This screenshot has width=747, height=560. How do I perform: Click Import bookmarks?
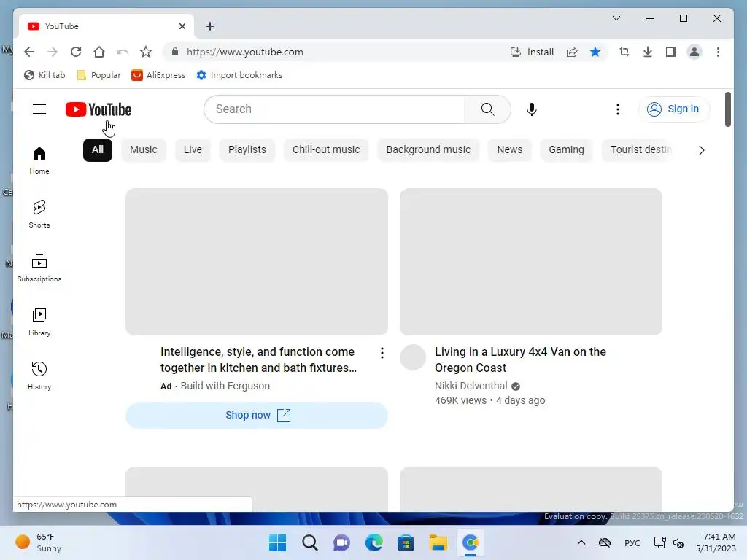coord(239,75)
